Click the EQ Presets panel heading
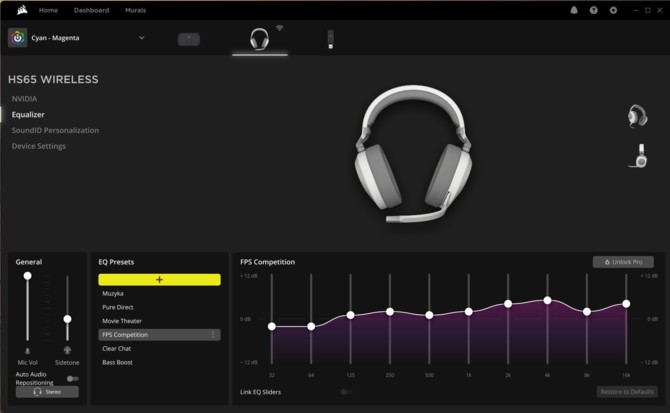 116,262
